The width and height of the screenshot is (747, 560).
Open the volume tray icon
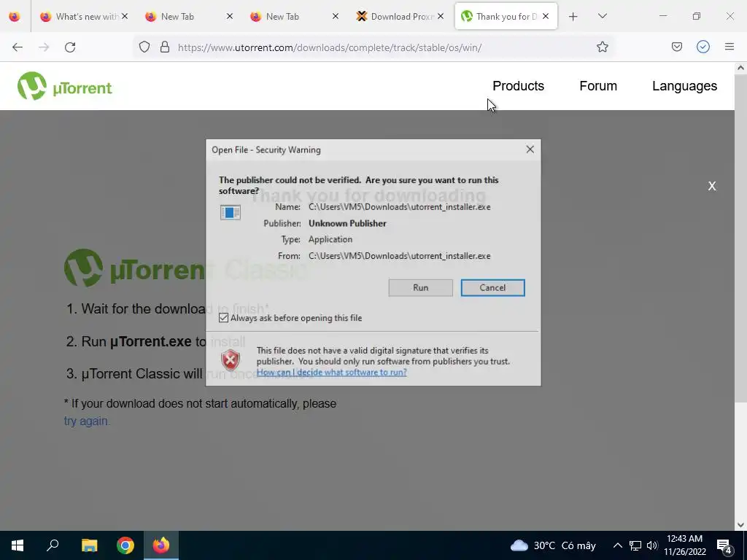pos(652,545)
